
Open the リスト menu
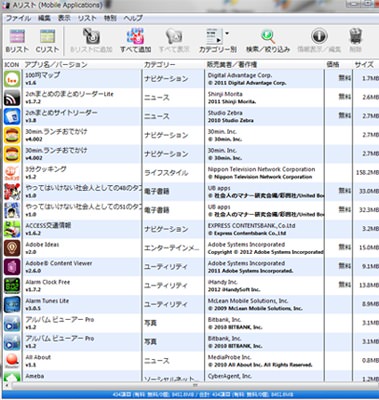click(87, 18)
